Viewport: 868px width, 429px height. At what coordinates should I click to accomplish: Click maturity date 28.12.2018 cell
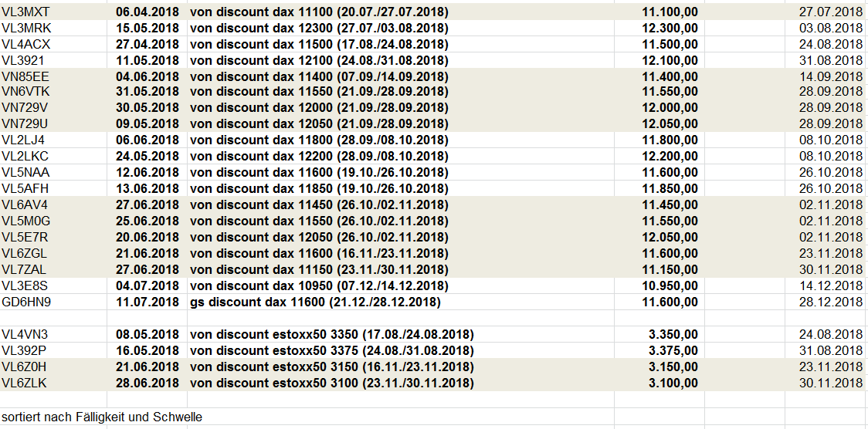pyautogui.click(x=830, y=302)
